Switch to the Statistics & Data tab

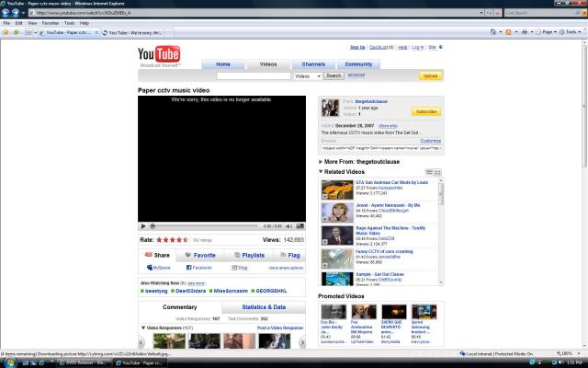pos(264,307)
